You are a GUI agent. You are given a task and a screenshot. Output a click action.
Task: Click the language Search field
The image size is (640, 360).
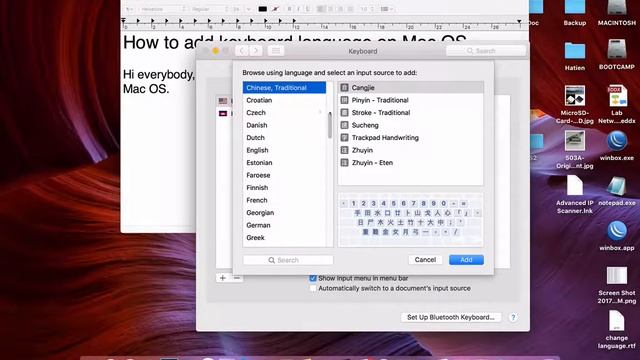coord(288,260)
